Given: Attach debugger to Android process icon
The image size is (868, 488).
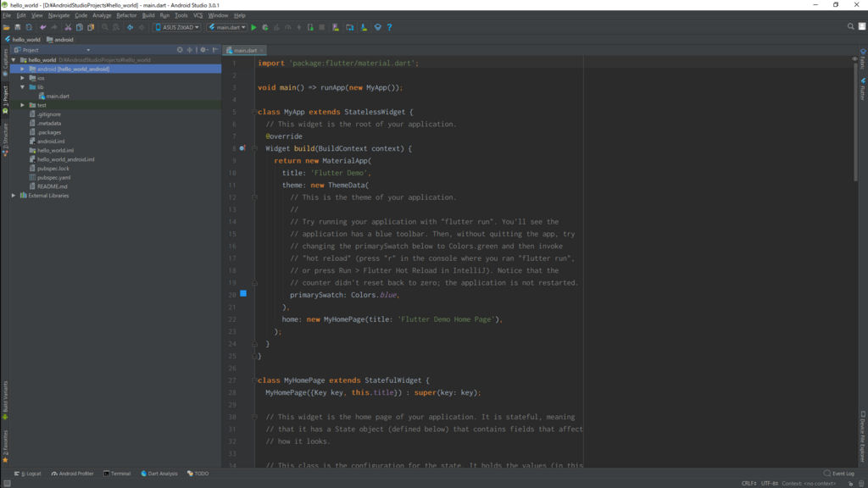Looking at the screenshot, I should 310,27.
